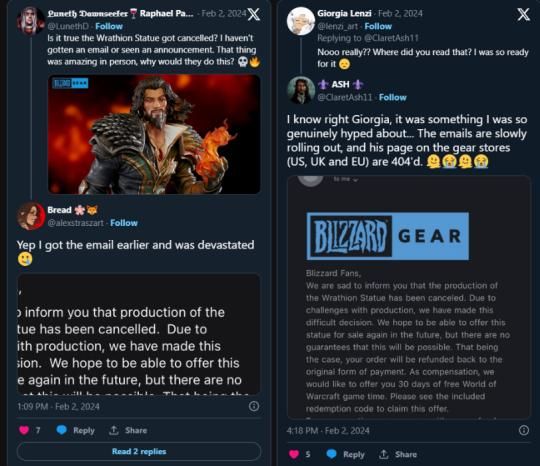Click the X logo on Giorgia Lenzi's tweet
Viewport: 540px width, 466px height.
pos(523,14)
